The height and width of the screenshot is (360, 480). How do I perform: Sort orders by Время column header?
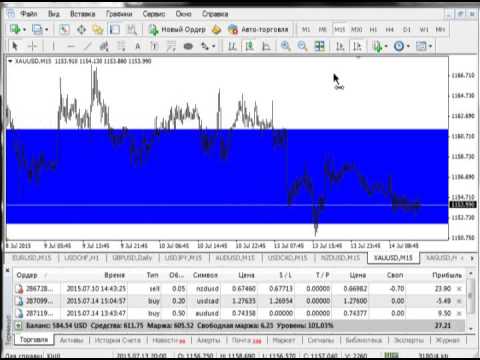click(x=114, y=275)
